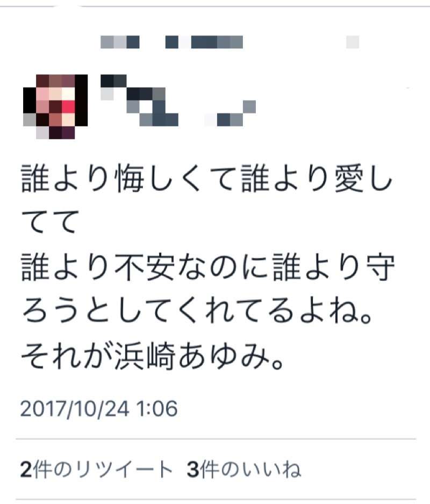Click the closing line それが浜崎あゆみ。

click(152, 357)
